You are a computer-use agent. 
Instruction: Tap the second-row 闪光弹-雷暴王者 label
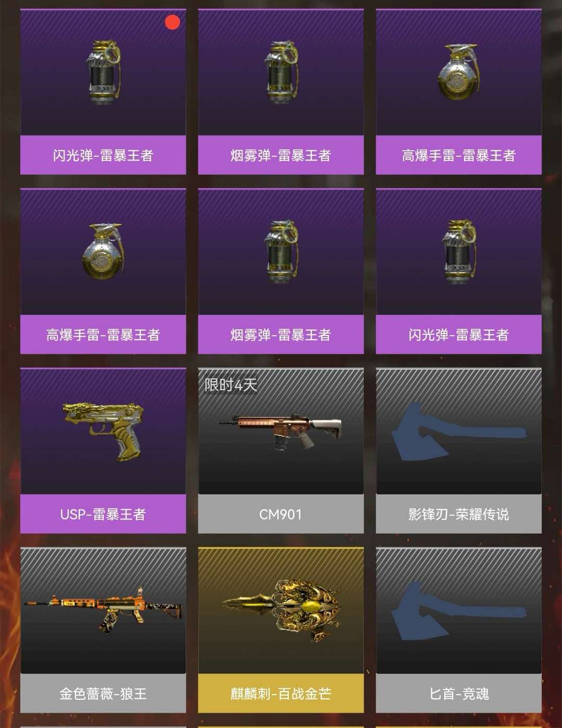click(458, 334)
